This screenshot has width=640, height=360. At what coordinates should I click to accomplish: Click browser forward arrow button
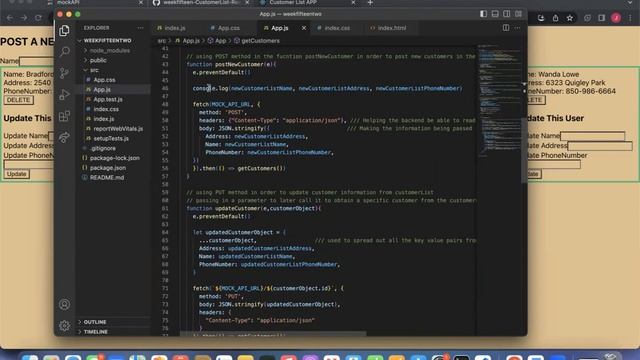[x=24, y=18]
